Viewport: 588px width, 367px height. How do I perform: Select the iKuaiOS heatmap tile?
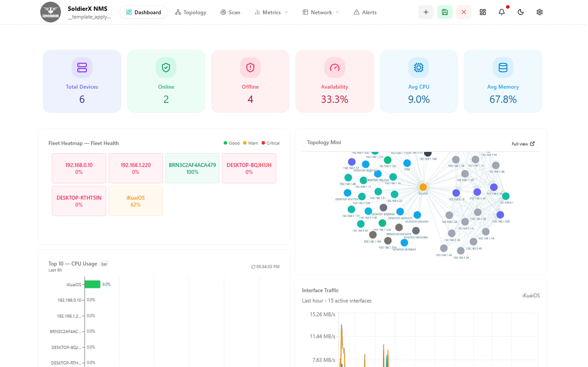tap(136, 201)
